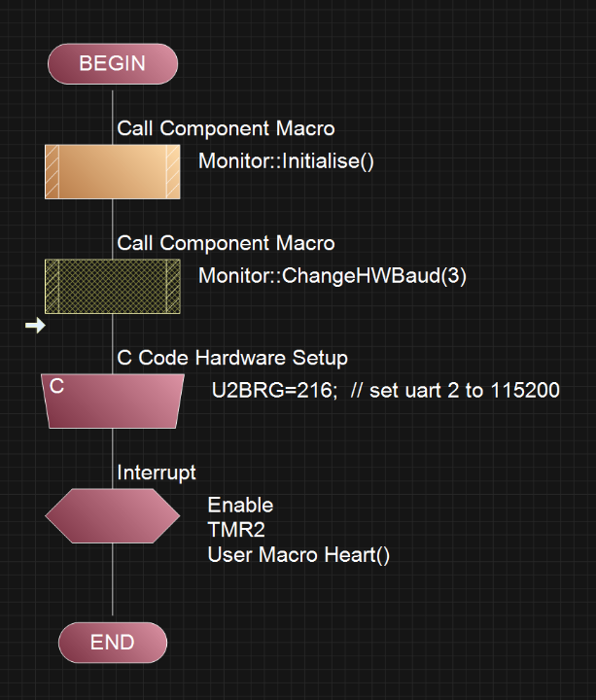Viewport: 596px width, 700px height.
Task: Select the C Code block shape
Action: click(113, 402)
